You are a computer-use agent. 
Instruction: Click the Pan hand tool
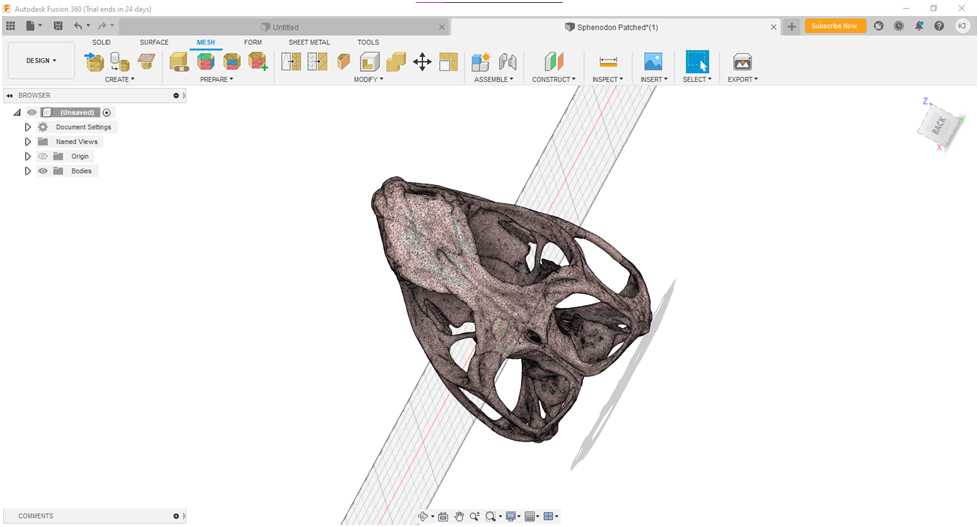(x=459, y=516)
